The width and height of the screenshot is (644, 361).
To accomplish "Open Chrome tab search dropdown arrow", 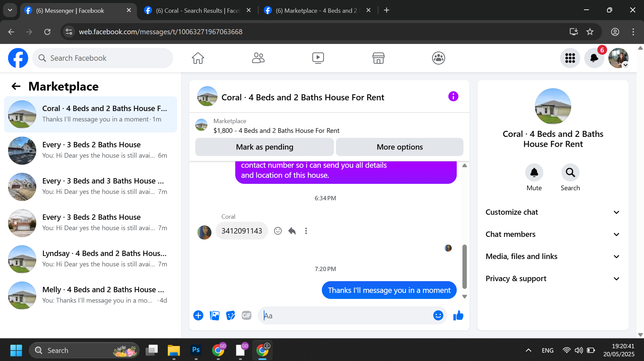I will point(10,10).
